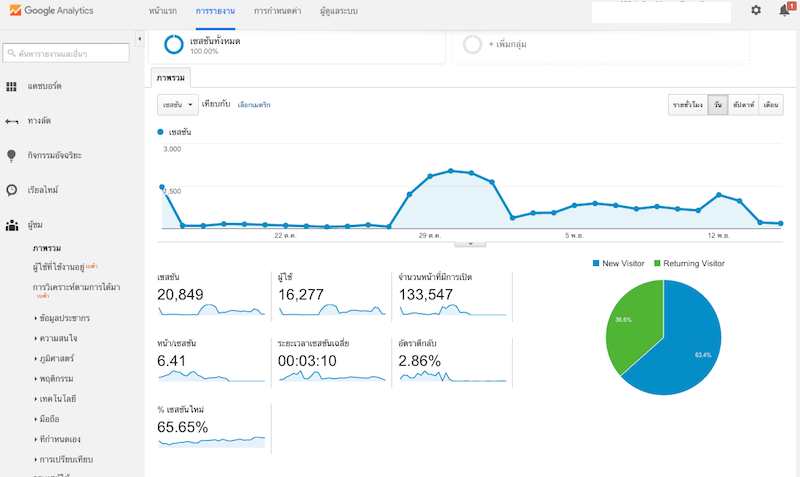800x477 pixels.
Task: Switch chart to day view (วัน)
Action: (718, 105)
